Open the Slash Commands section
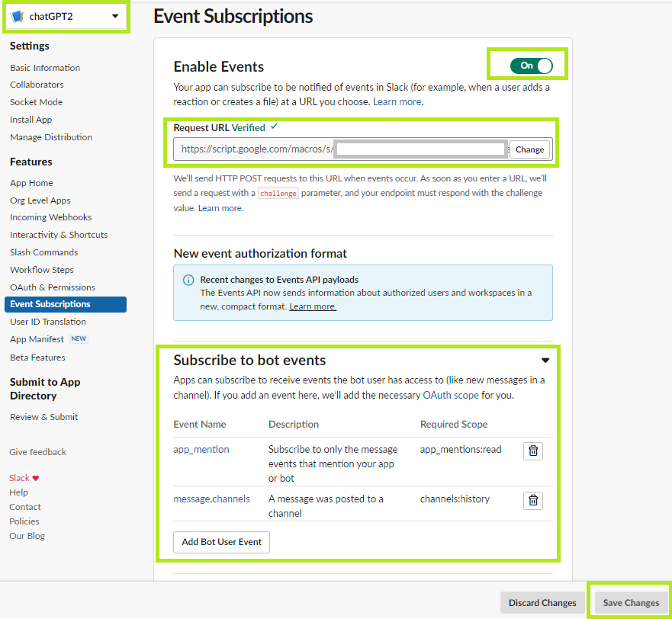Screen dimensions: 672x619 pyautogui.click(x=43, y=252)
